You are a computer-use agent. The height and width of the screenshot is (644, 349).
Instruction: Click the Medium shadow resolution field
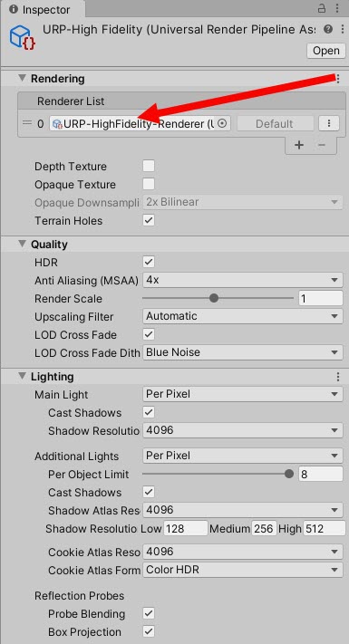click(x=264, y=529)
